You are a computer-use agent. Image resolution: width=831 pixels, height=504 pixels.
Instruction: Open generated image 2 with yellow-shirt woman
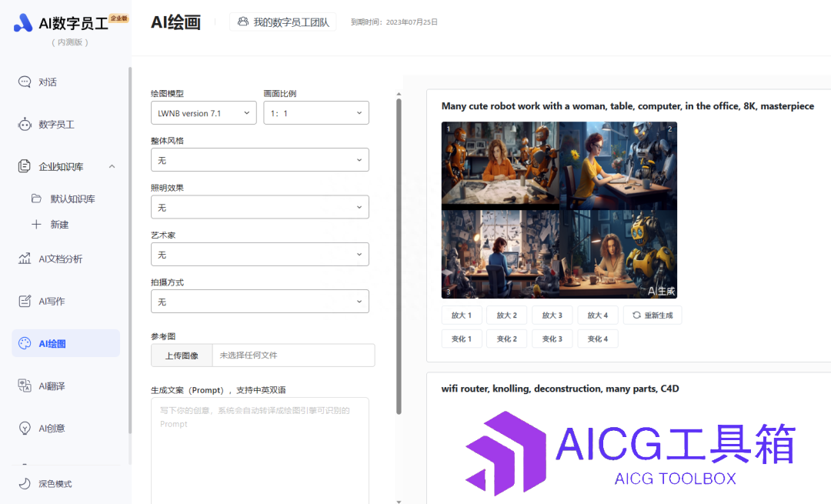(618, 165)
